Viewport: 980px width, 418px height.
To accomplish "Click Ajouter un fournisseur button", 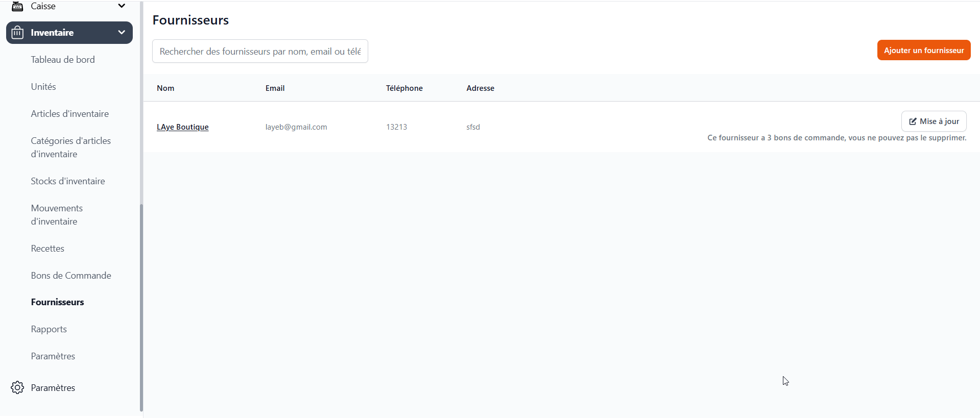I will 923,50.
